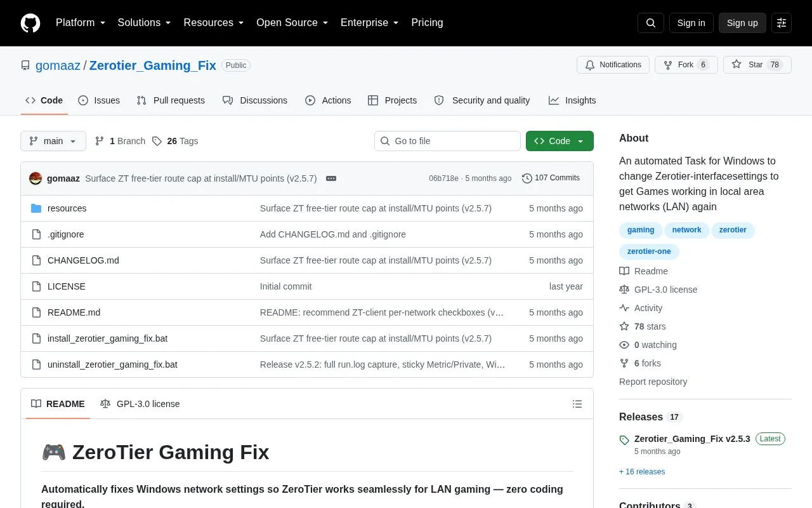Viewport: 812px width, 508px height.
Task: Open the README outline list icon
Action: (577, 404)
